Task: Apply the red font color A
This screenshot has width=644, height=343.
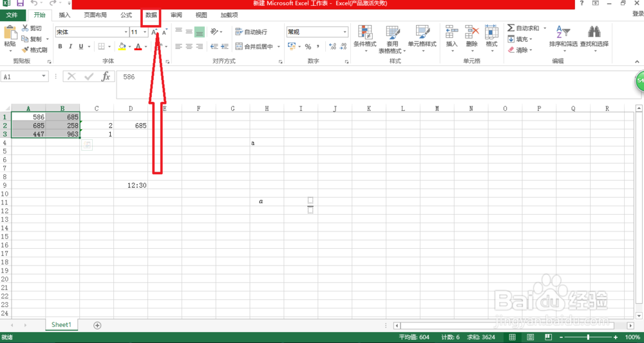Action: (x=138, y=46)
